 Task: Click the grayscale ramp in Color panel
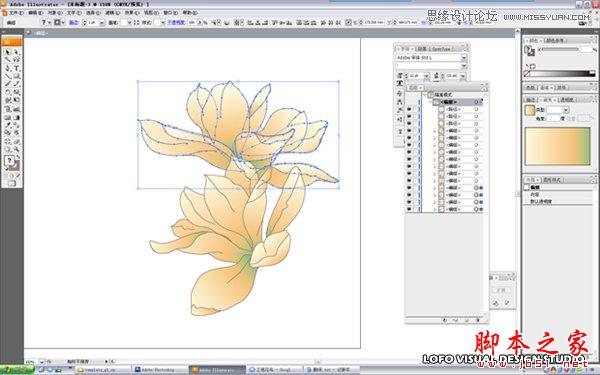[x=562, y=73]
